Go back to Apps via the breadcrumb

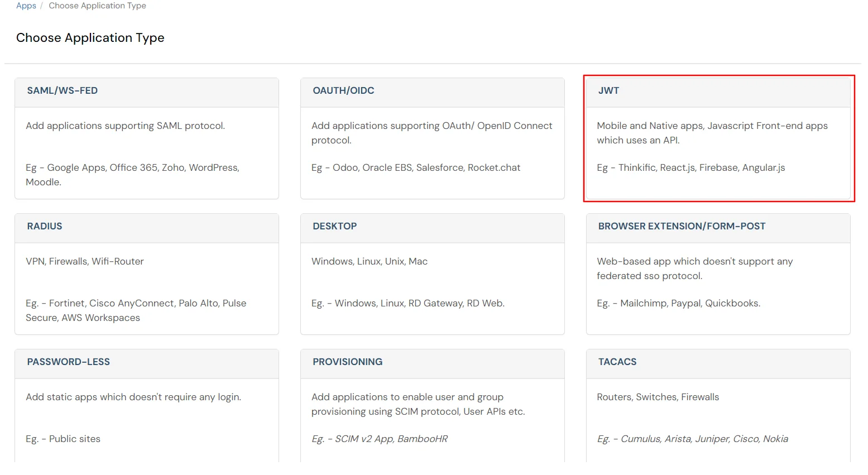pyautogui.click(x=26, y=6)
